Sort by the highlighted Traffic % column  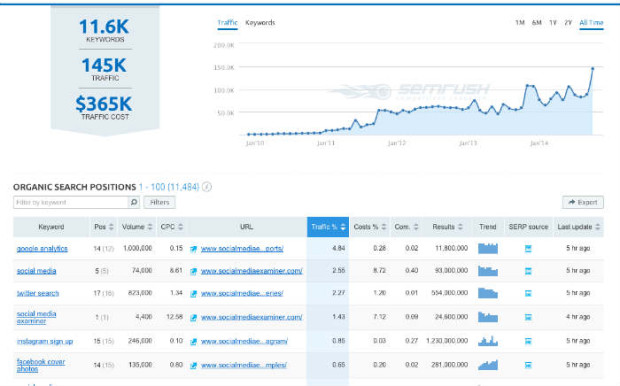click(x=328, y=227)
